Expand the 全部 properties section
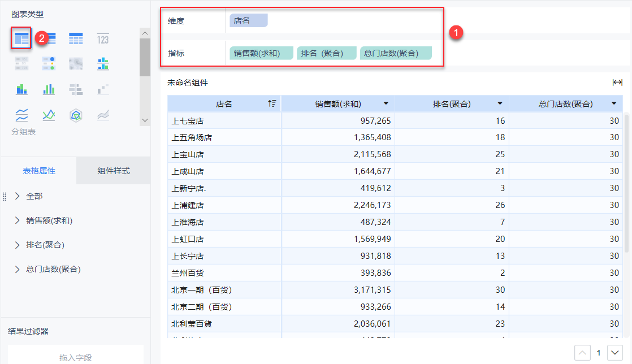632x364 pixels. (18, 196)
